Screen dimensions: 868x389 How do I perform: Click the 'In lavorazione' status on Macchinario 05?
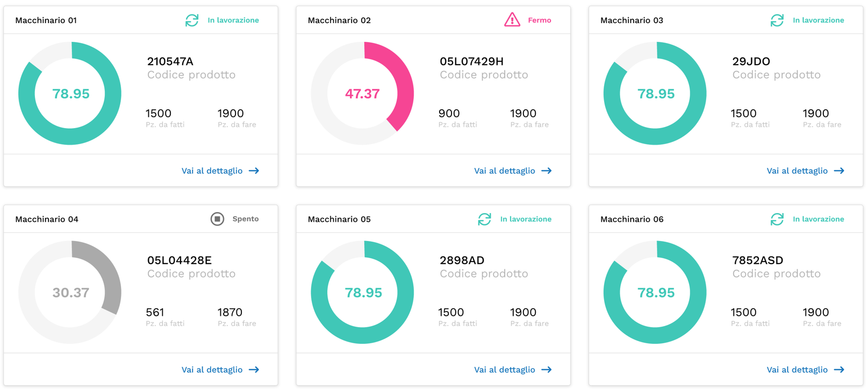point(526,219)
